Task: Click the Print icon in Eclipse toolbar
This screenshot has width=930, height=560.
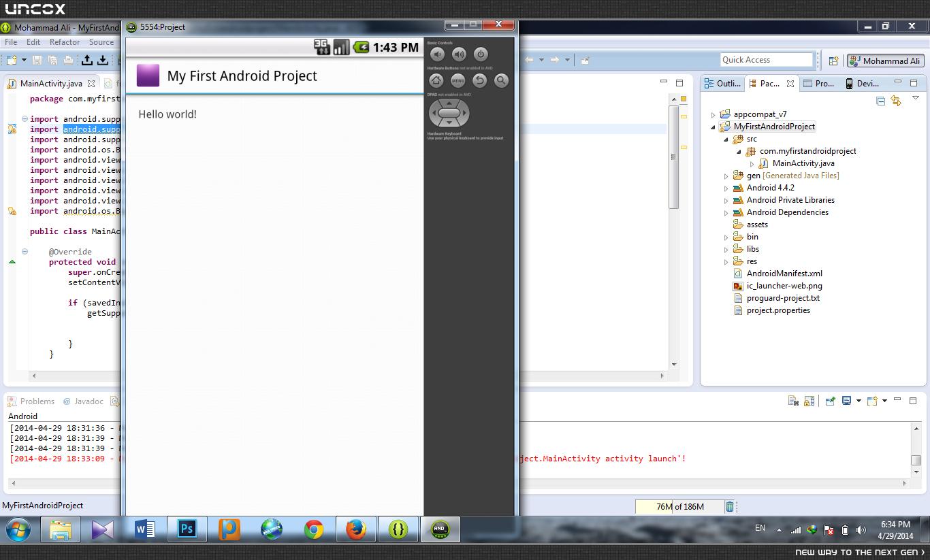Action: (x=68, y=61)
